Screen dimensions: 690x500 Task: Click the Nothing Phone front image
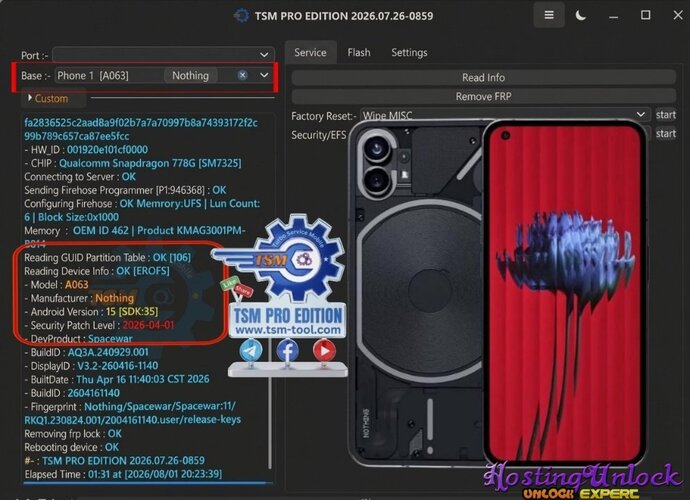point(565,293)
